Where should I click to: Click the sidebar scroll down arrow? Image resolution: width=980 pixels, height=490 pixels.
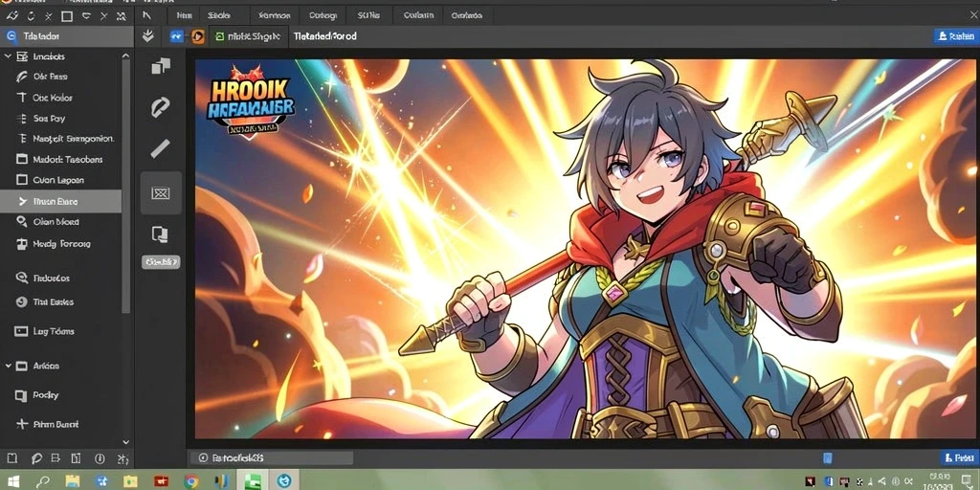125,442
